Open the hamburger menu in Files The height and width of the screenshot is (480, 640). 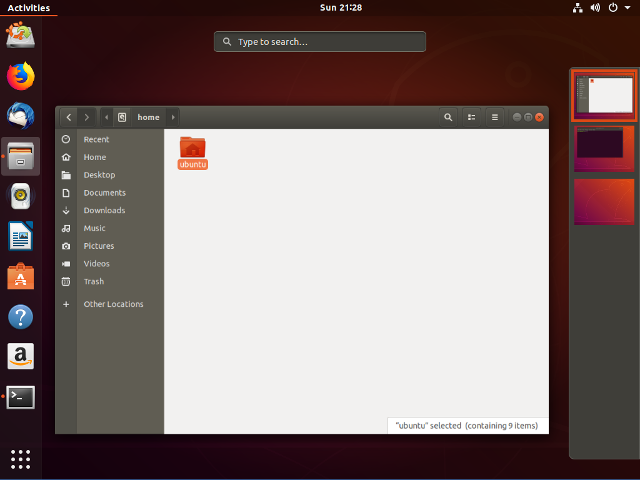[x=494, y=117]
